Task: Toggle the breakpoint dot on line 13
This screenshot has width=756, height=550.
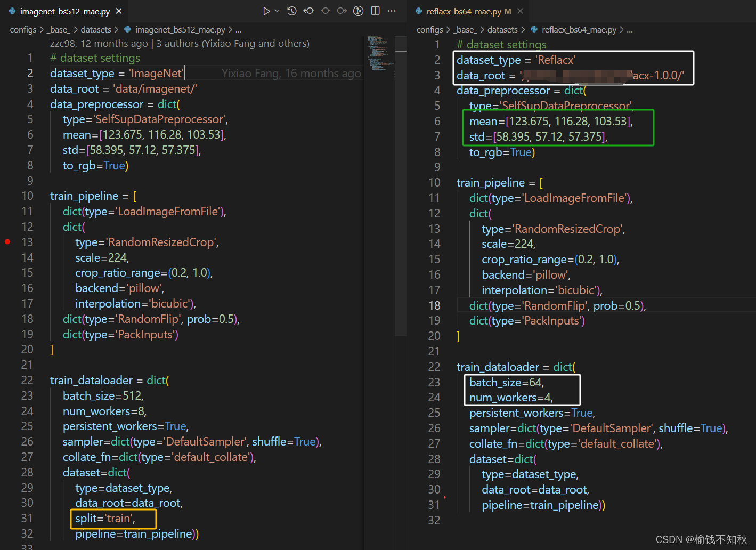Action: click(x=7, y=242)
